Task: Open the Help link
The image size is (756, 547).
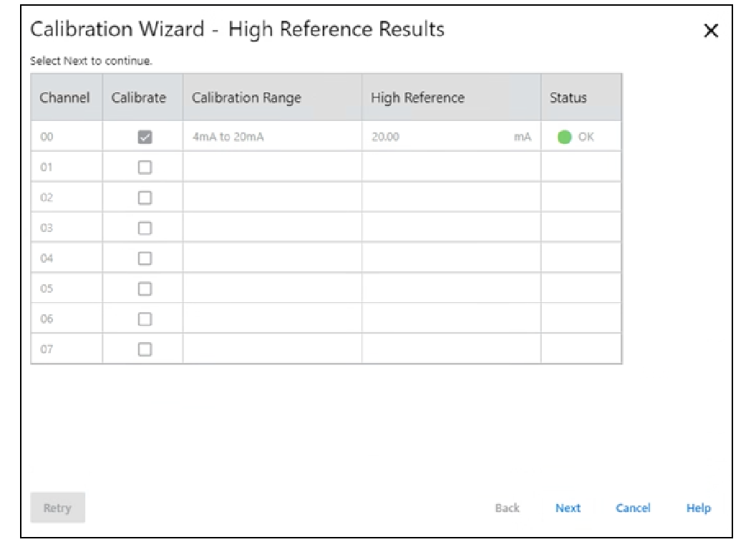Action: point(699,508)
